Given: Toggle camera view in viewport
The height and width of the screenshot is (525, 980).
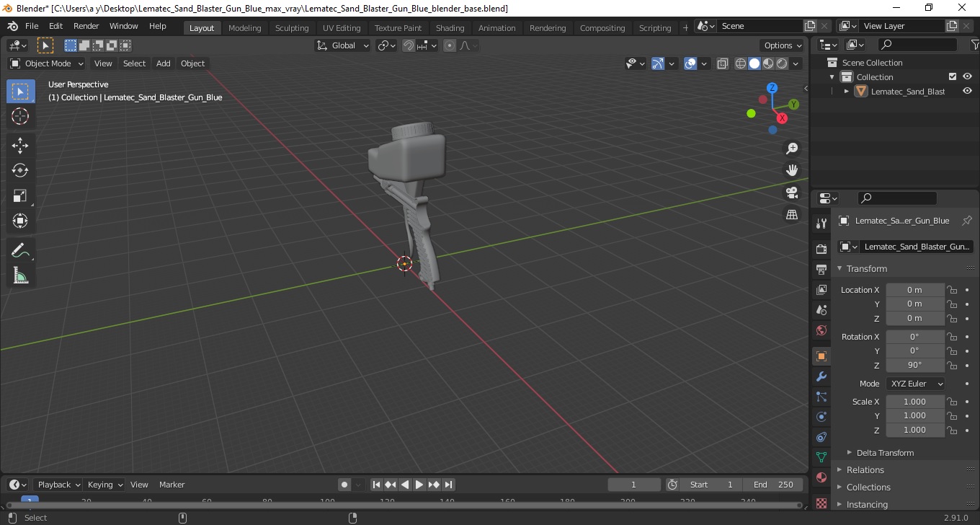Looking at the screenshot, I should pyautogui.click(x=792, y=193).
